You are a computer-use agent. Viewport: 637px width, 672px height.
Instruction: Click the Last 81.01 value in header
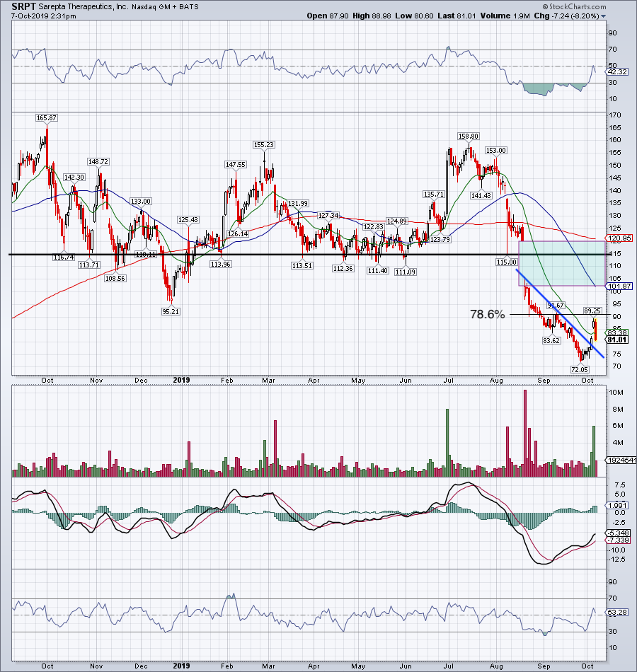(457, 16)
